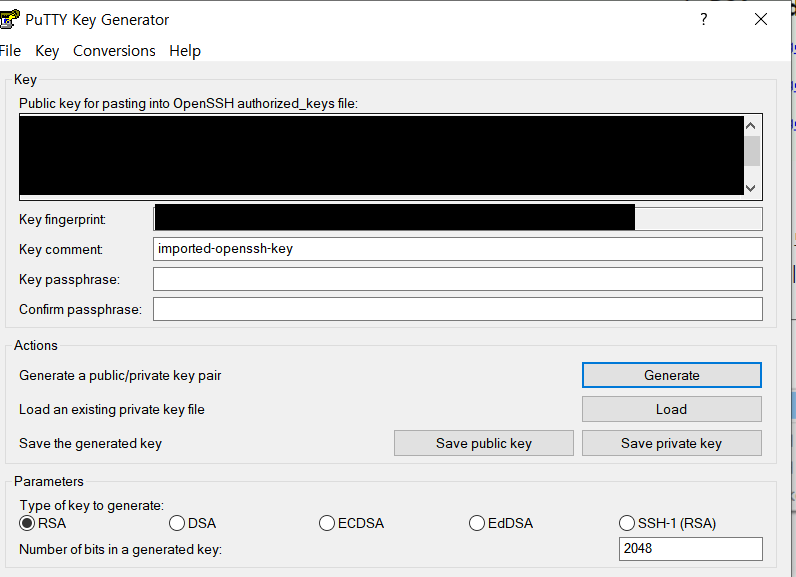Screen dimensions: 796x577
Task: Click scroll down arrow in public key box
Action: pyautogui.click(x=751, y=188)
